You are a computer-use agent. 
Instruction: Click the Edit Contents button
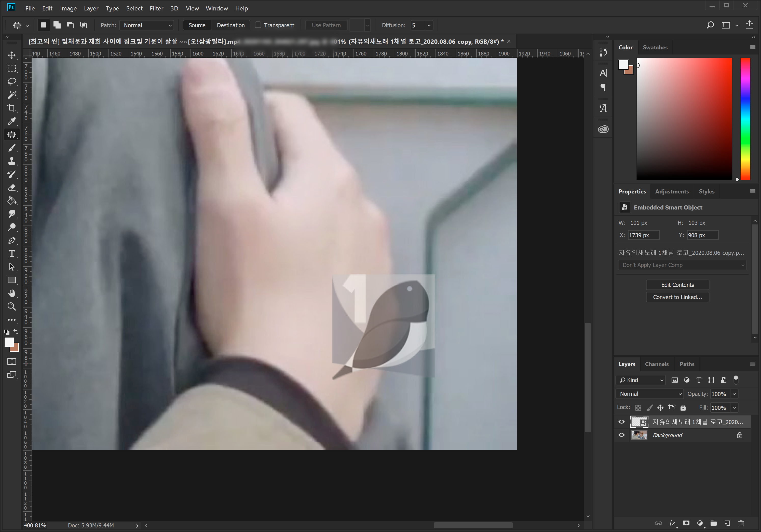pos(677,285)
